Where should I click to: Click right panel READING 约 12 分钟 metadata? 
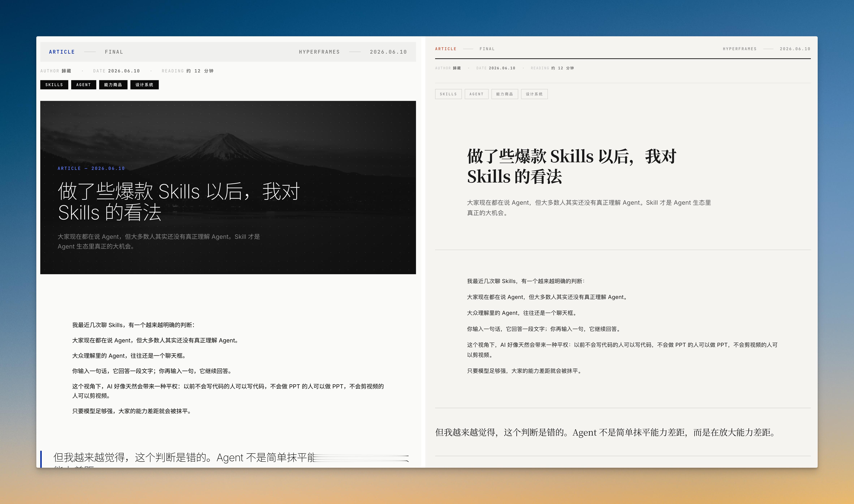coord(552,68)
